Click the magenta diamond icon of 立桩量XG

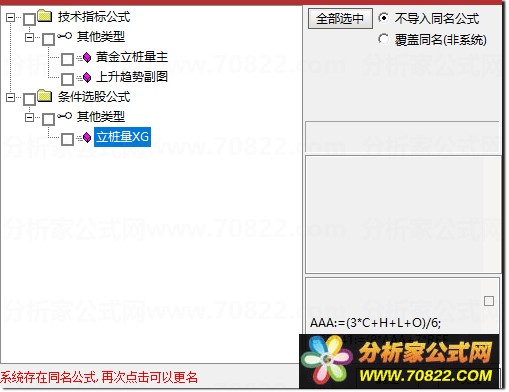pyautogui.click(x=87, y=137)
